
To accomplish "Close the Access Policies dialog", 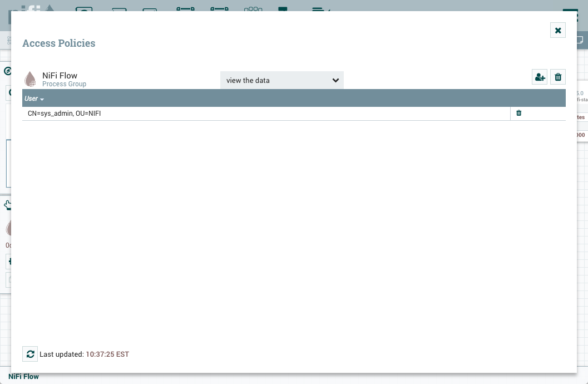I will (x=557, y=30).
